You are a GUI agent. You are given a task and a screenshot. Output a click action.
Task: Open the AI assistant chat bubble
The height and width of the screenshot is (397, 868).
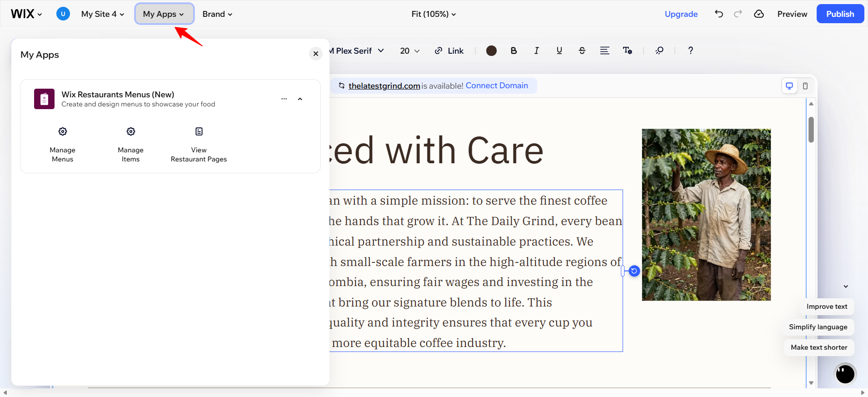(845, 374)
